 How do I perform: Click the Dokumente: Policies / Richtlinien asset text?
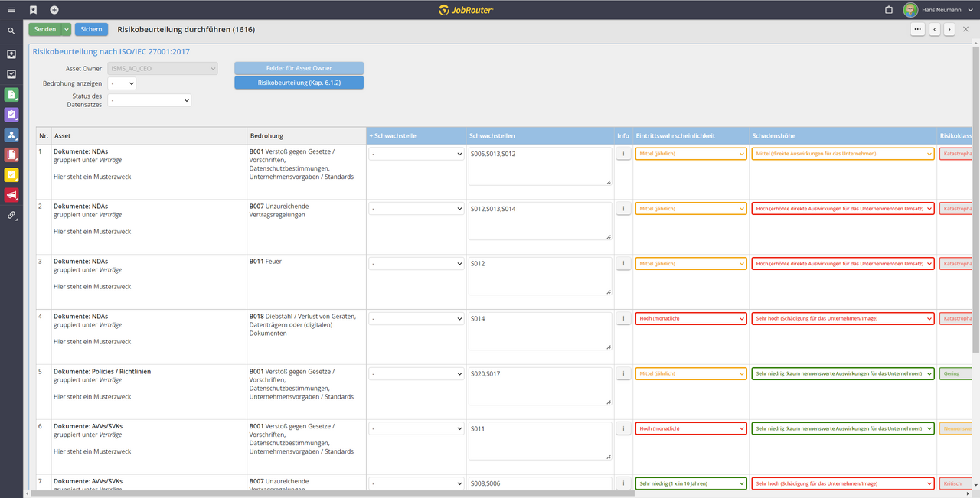tap(102, 371)
